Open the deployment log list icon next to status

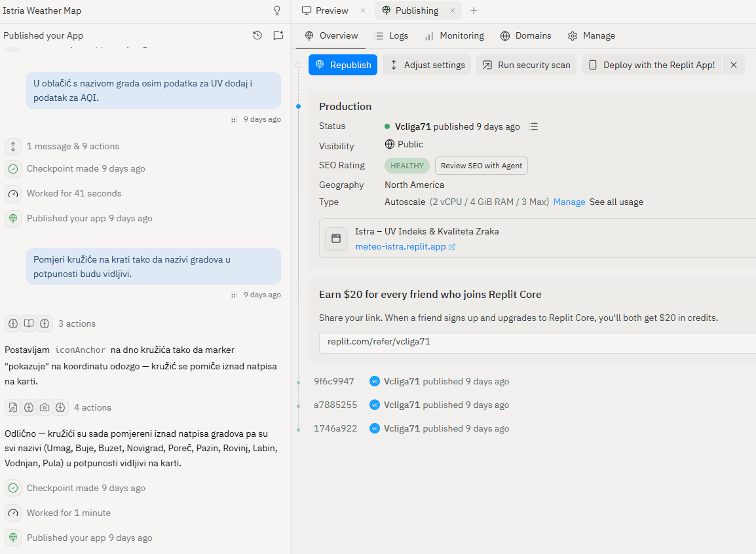pos(533,126)
